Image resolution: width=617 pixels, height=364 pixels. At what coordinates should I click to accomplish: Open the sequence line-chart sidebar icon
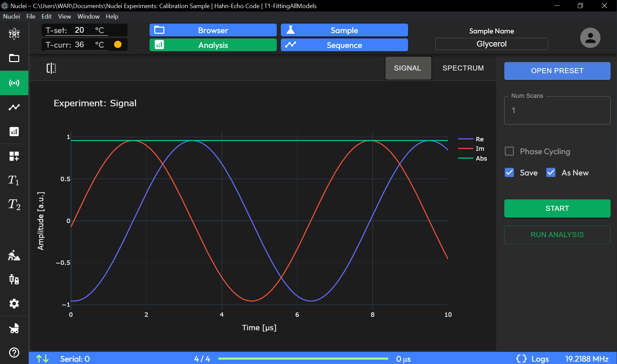[x=14, y=107]
